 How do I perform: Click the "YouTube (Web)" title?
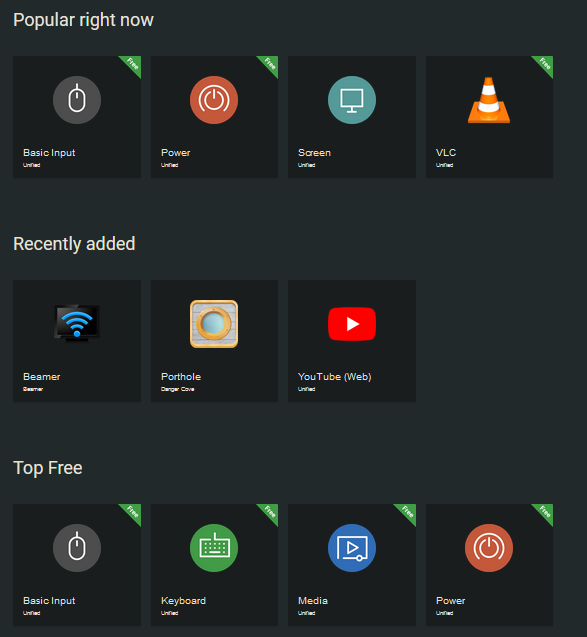point(335,377)
